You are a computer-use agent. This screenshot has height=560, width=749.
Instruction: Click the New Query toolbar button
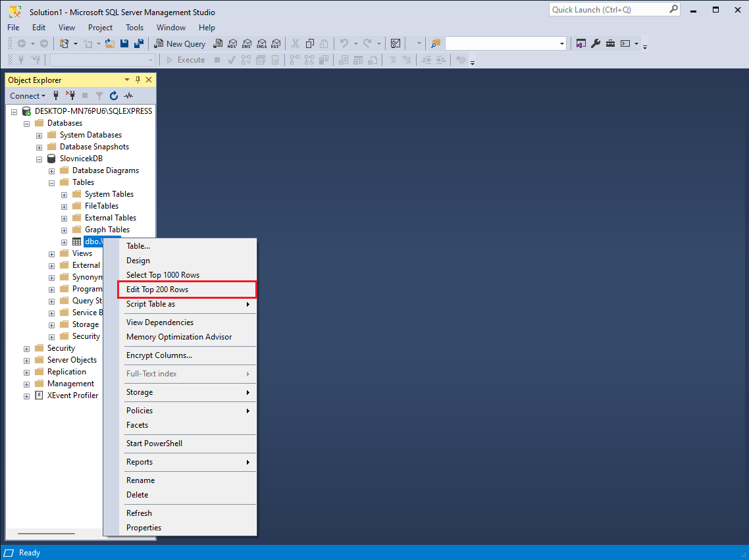[x=180, y=43]
